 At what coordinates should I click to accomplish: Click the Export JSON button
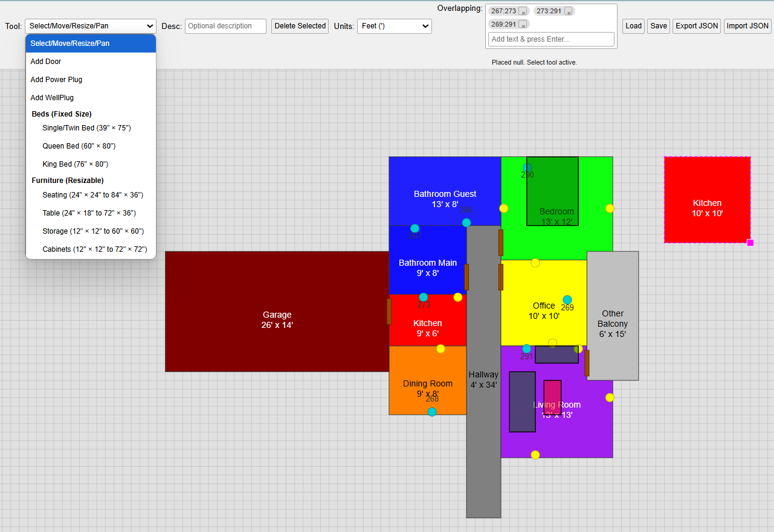tap(697, 26)
